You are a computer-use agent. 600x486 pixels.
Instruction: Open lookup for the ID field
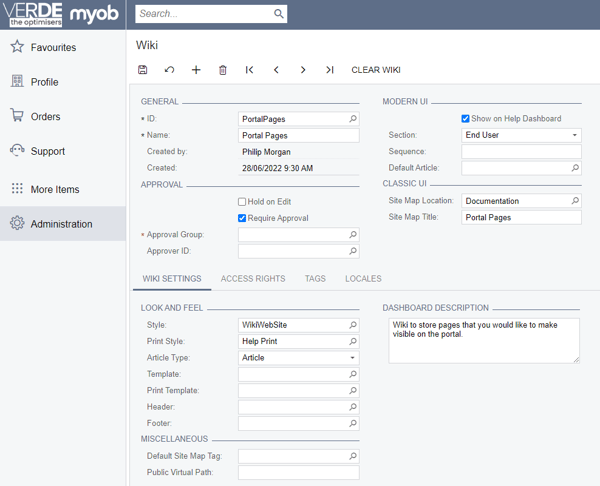(353, 119)
